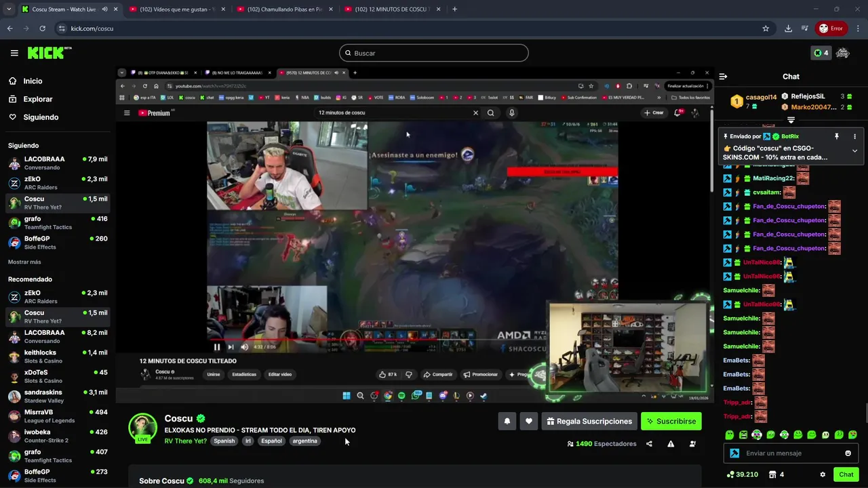Report the stream via the warning triangle icon
The image size is (868, 488).
point(671,444)
